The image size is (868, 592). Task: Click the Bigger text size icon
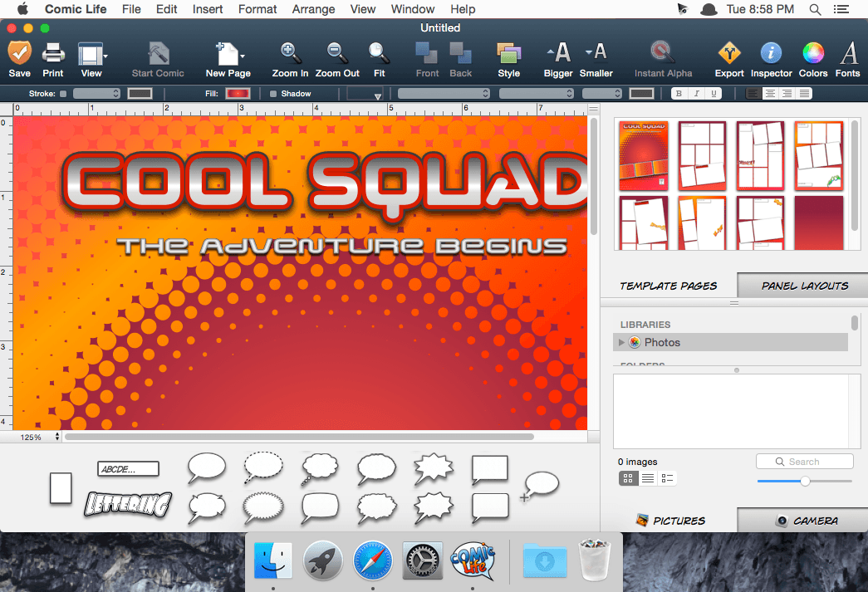pos(558,54)
